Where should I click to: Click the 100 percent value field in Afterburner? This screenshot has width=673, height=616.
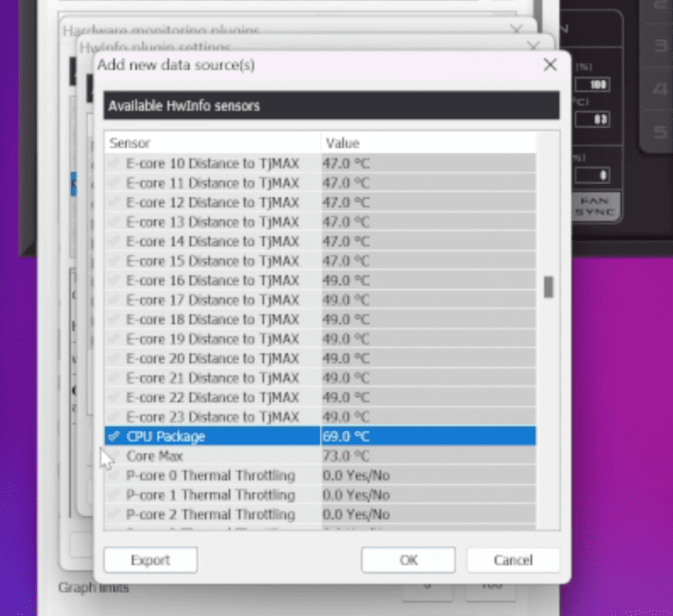tap(592, 85)
